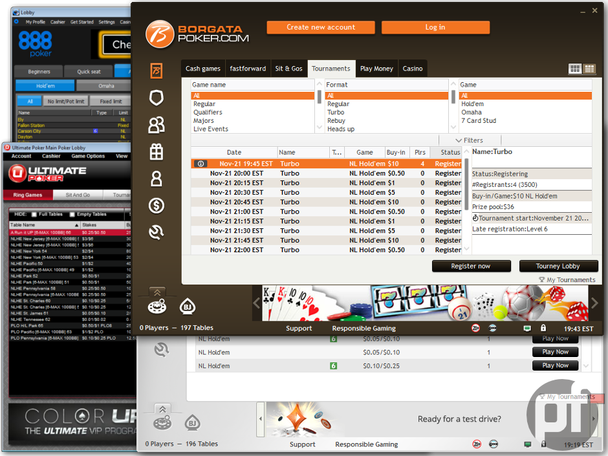Expand the up-chevron panel in background lobby footer
Viewport: 608px width, 456px height.
pos(162,409)
